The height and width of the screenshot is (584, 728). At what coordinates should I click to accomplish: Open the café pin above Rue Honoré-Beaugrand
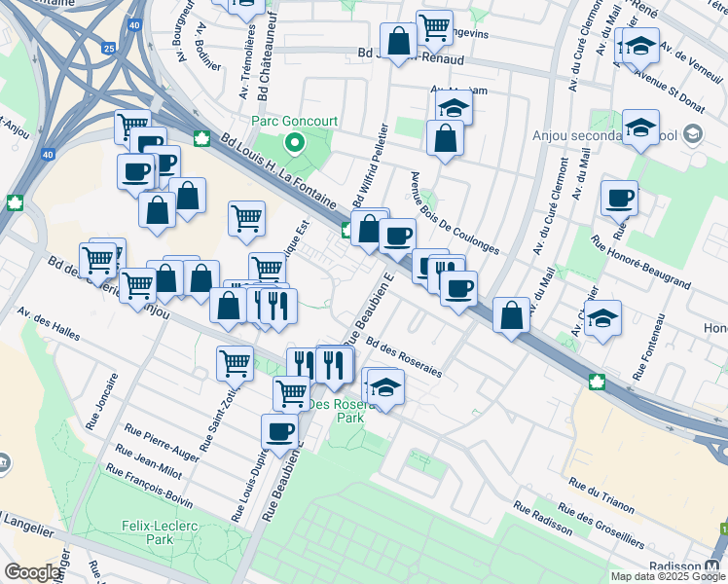[x=619, y=199]
